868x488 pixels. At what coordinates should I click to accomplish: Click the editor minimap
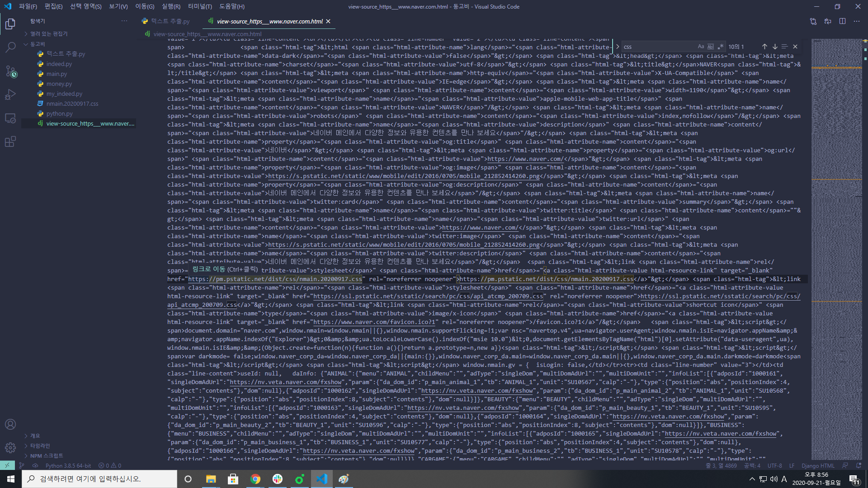[x=836, y=249]
